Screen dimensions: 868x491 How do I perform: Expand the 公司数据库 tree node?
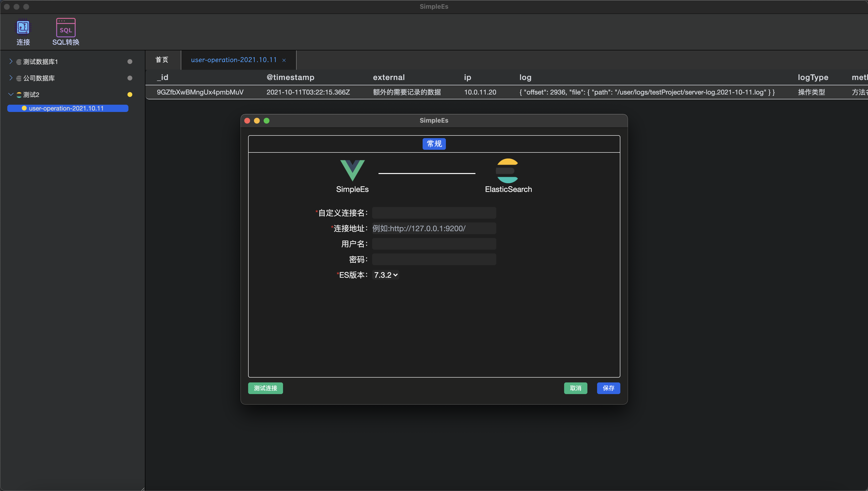click(x=11, y=78)
